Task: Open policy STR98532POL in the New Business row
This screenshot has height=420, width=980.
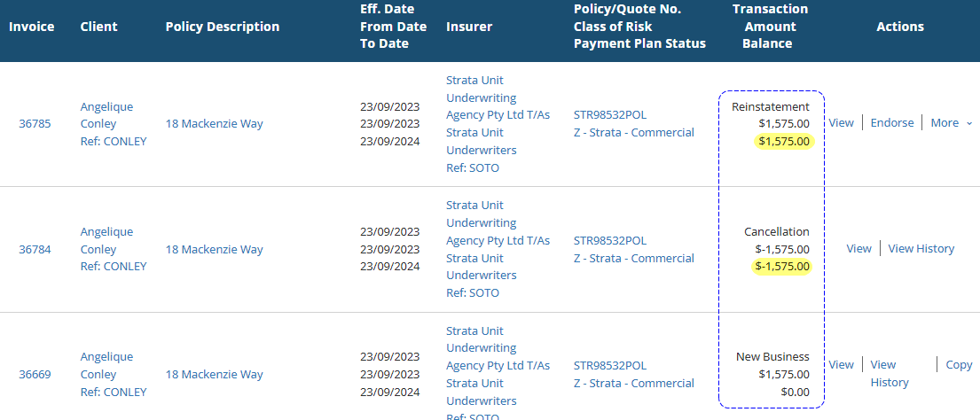Action: click(x=610, y=365)
